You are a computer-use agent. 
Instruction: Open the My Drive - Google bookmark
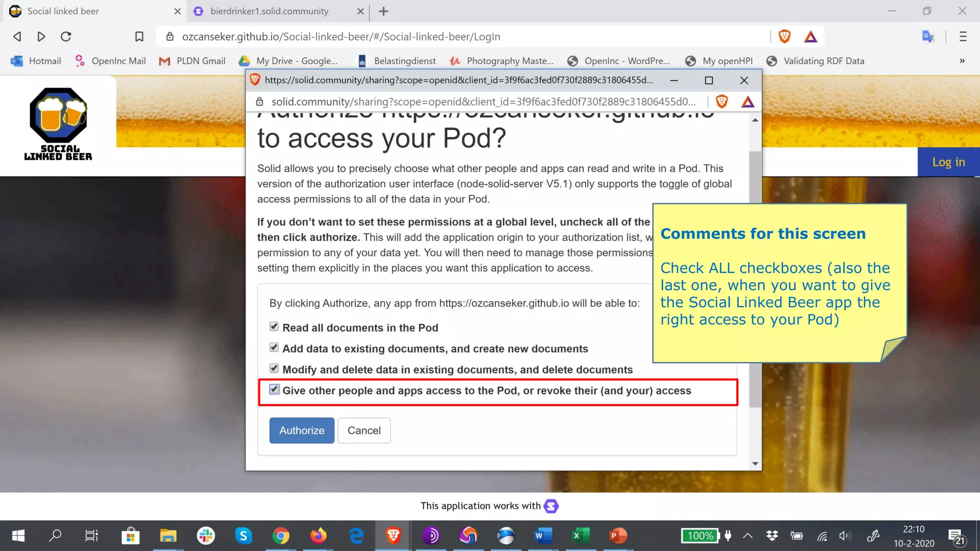coord(289,61)
